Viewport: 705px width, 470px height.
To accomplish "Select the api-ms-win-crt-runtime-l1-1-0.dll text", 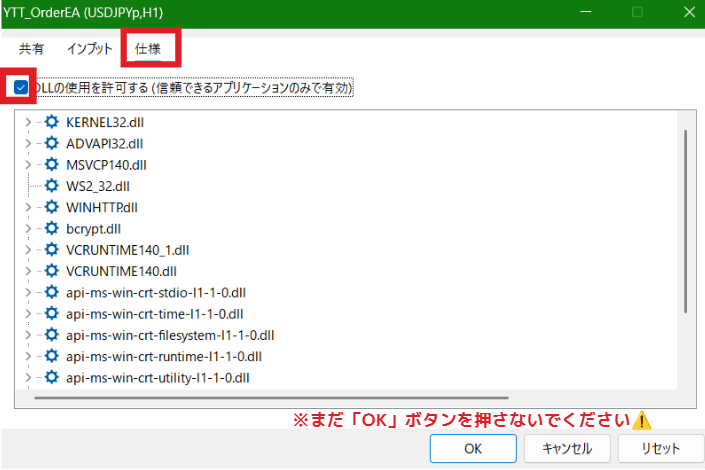I will coord(164,357).
